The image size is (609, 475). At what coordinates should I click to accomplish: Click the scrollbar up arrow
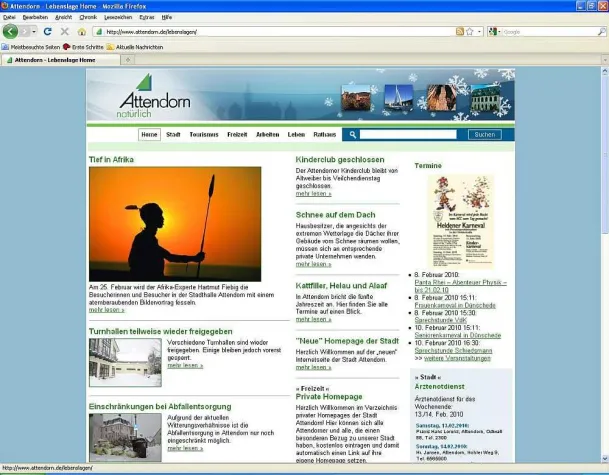pos(605,71)
